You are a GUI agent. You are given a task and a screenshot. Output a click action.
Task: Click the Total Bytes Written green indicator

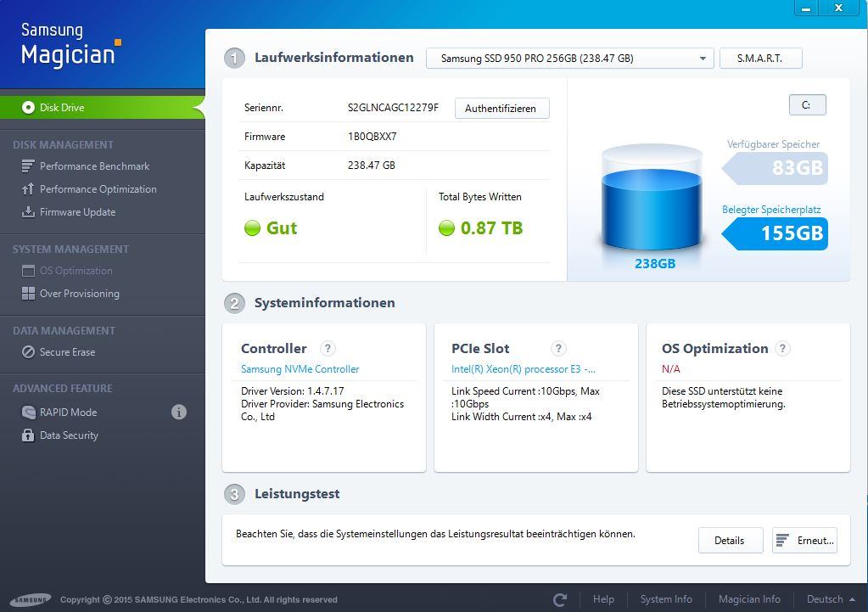[446, 227]
